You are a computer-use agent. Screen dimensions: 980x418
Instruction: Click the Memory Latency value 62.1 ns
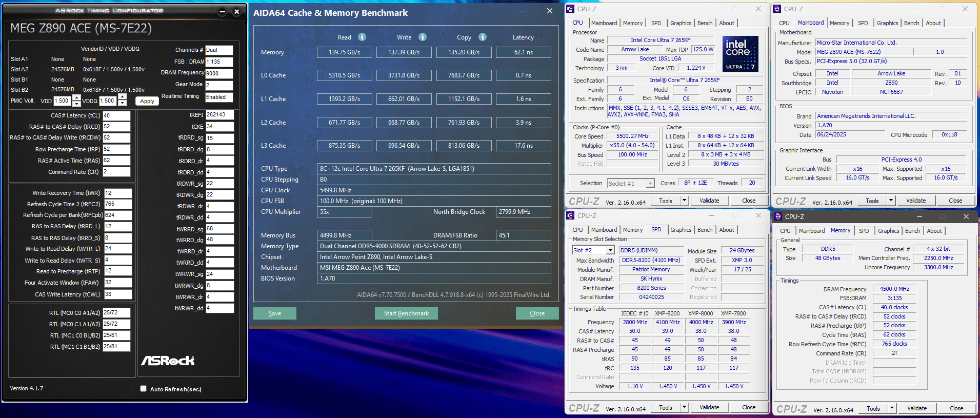tap(524, 52)
